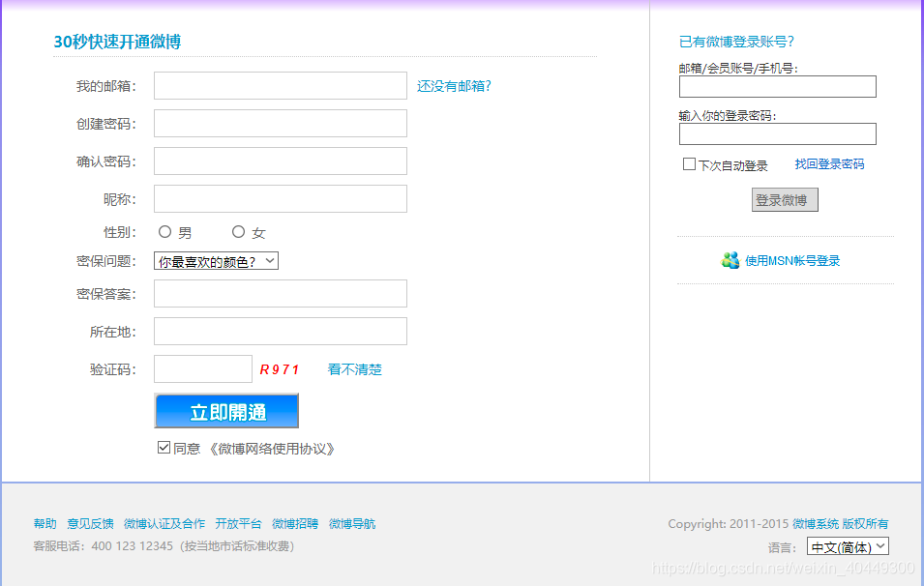Focus the 昵称 nickname field
Screen dimensions: 924x586
281,198
